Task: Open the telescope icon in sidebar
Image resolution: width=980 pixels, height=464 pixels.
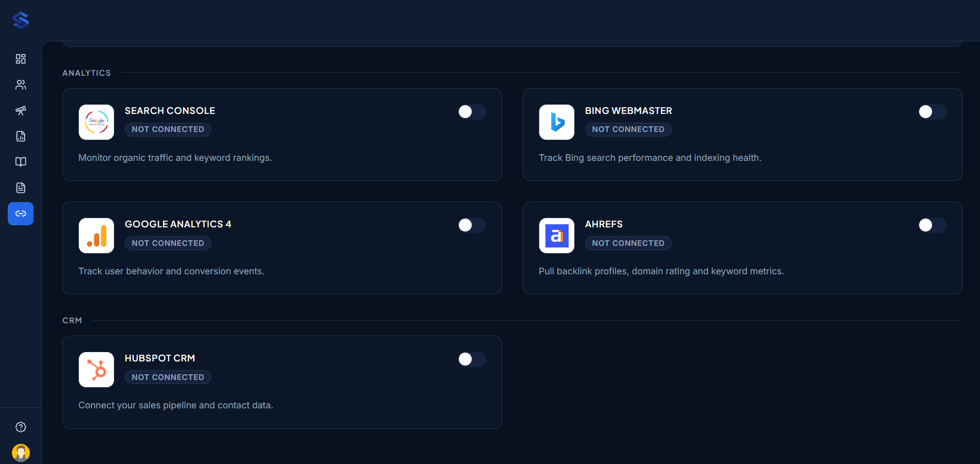Action: [x=21, y=110]
